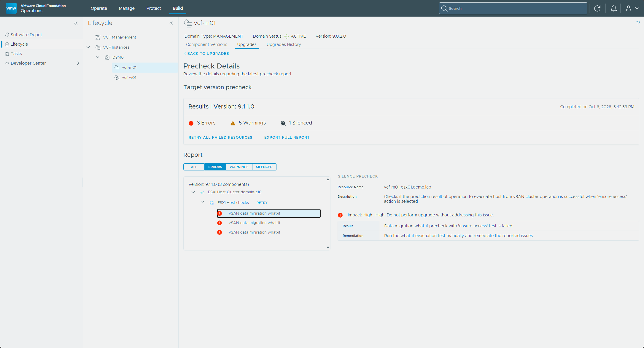
Task: Click the Software Depot icon
Action: (7, 35)
